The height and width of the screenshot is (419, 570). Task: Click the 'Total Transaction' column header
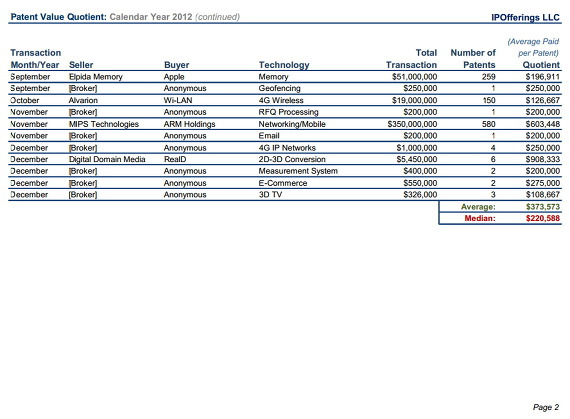click(411, 59)
